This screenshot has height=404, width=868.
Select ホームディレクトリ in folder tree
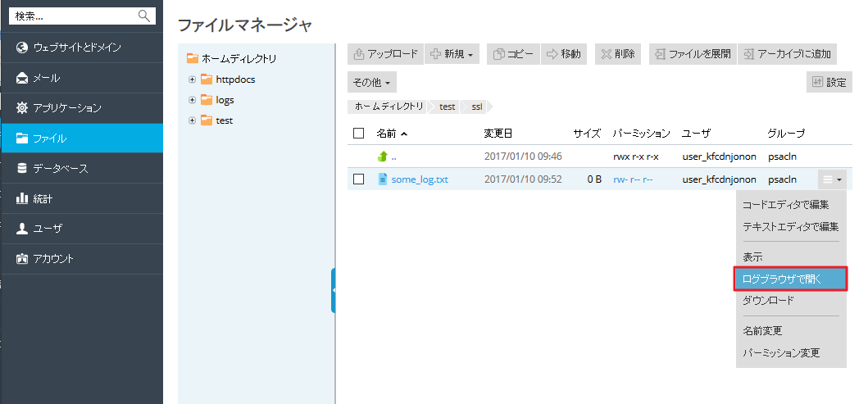pyautogui.click(x=239, y=58)
